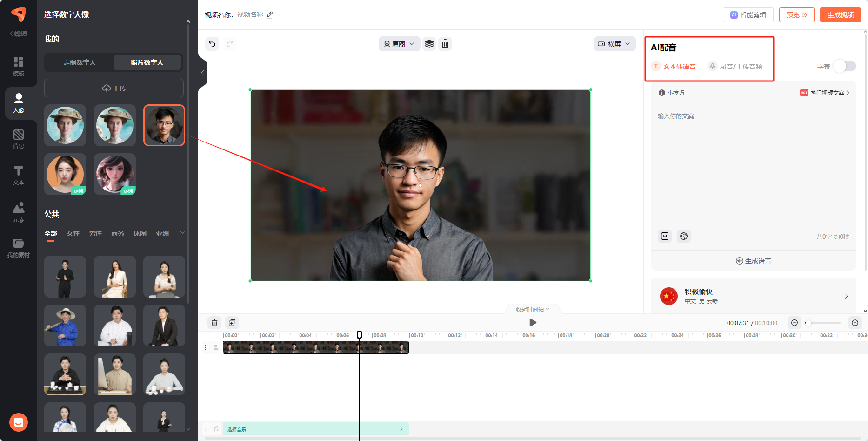Click the timeline zoom slider
868x441 pixels.
(823, 323)
